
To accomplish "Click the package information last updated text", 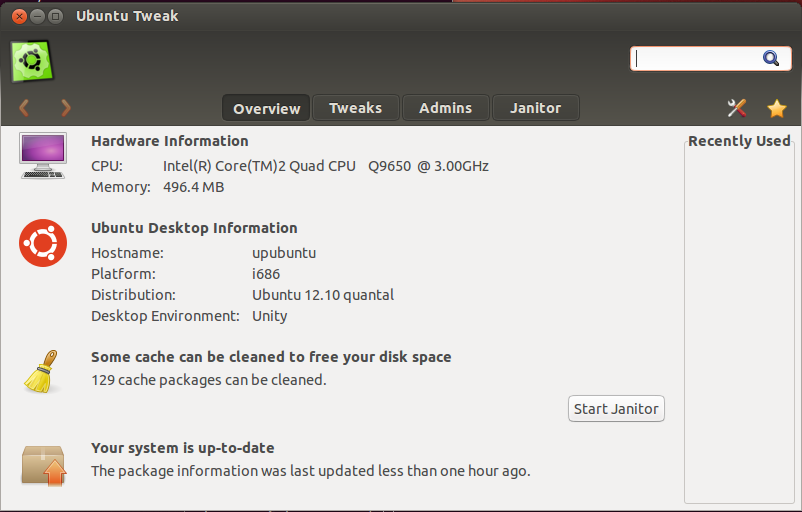I will (x=310, y=471).
